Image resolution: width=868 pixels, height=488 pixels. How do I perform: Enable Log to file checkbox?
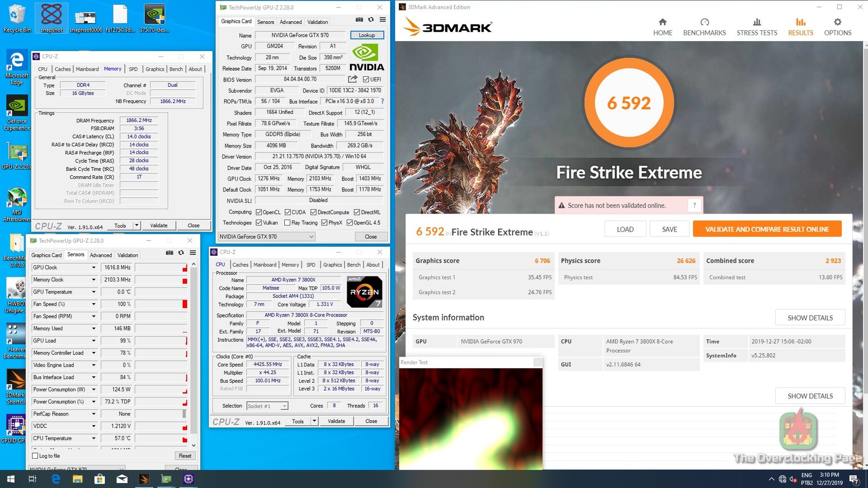pos(35,456)
